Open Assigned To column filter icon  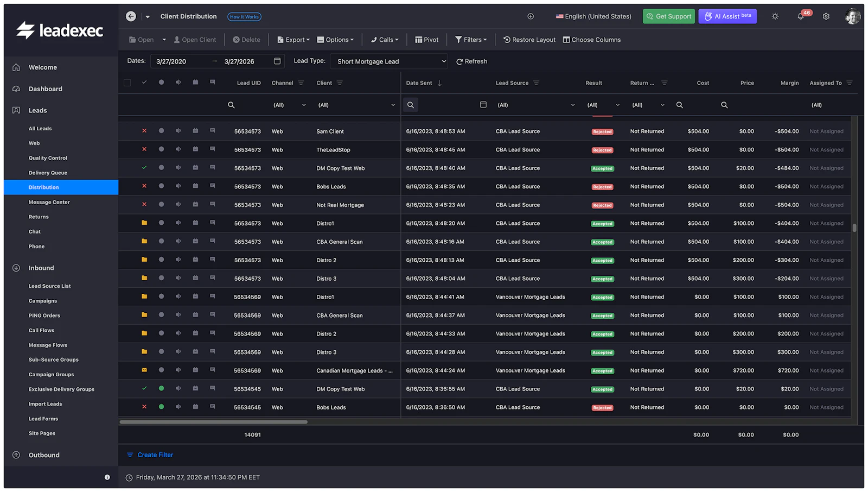pyautogui.click(x=850, y=83)
